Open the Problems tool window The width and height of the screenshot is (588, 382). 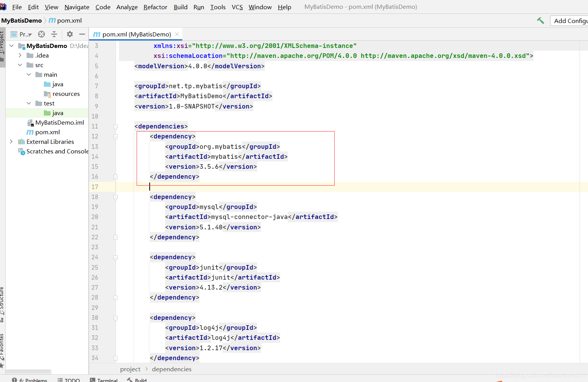30,380
